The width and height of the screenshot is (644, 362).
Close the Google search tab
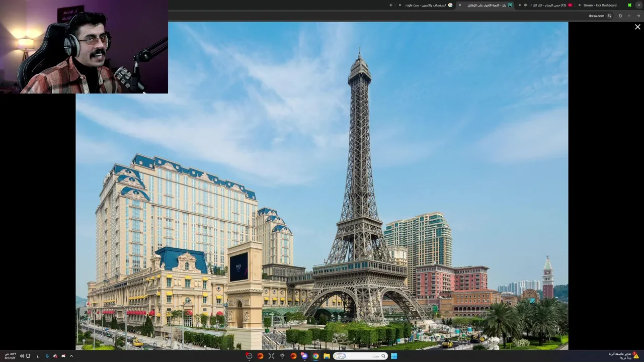click(400, 5)
